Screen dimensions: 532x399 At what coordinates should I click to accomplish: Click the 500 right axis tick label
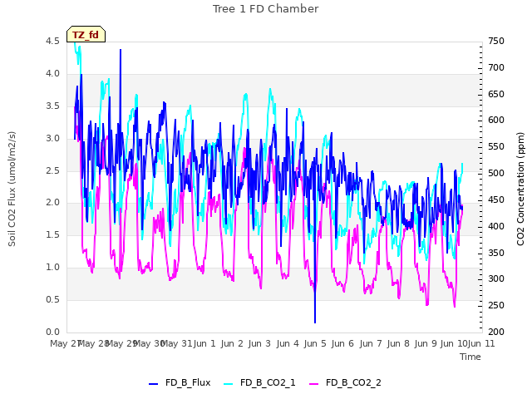[x=496, y=174]
